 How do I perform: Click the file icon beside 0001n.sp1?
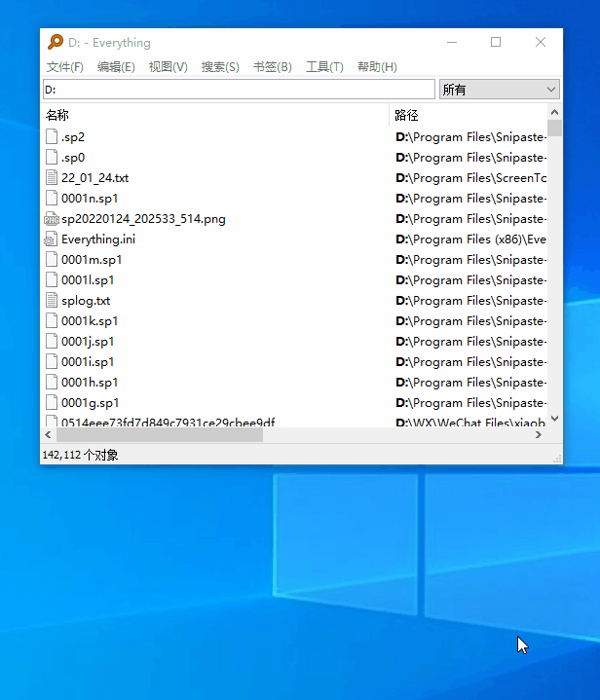click(x=52, y=199)
